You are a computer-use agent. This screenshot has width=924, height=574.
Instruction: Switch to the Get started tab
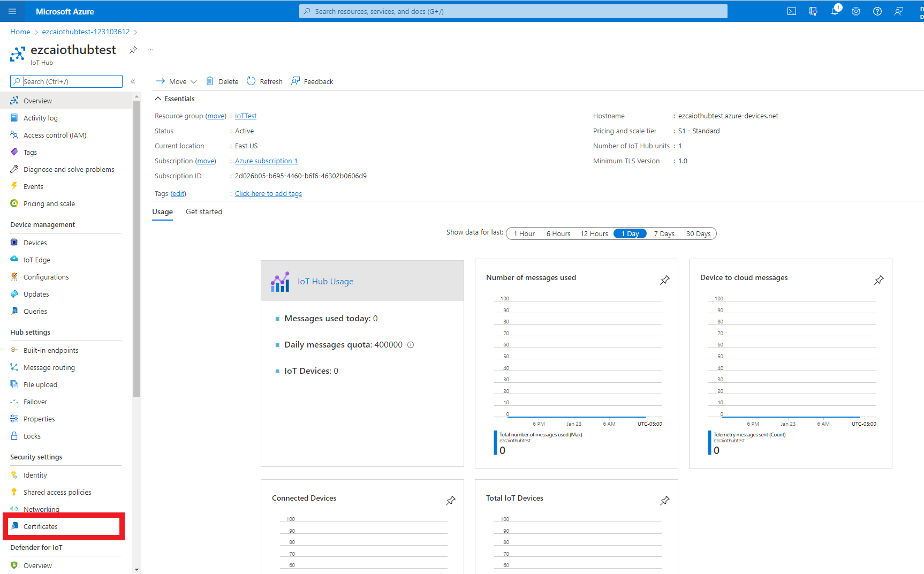point(204,212)
